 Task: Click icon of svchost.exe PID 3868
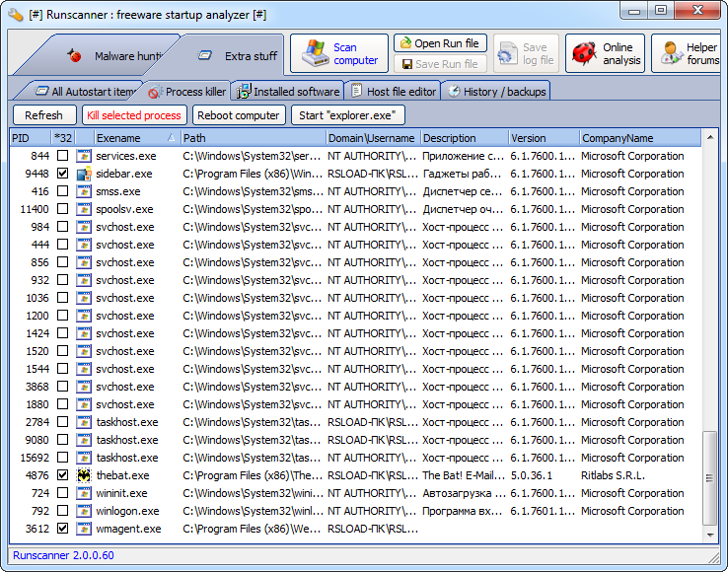(84, 387)
